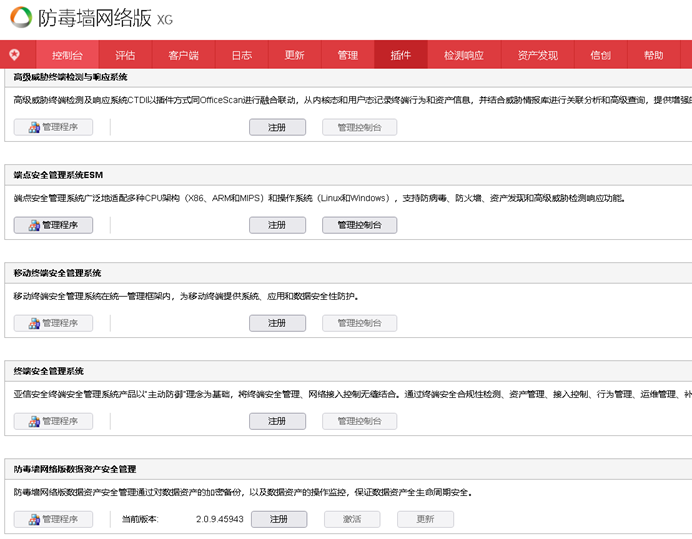
Task: Click the 防毒墙网络版数据资产安全管理 section title
Action: pyautogui.click(x=75, y=469)
